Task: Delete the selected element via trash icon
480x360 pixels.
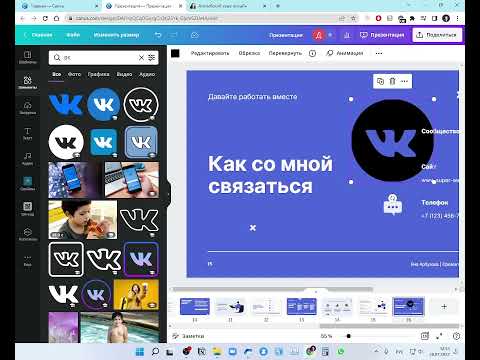Action: [x=392, y=81]
